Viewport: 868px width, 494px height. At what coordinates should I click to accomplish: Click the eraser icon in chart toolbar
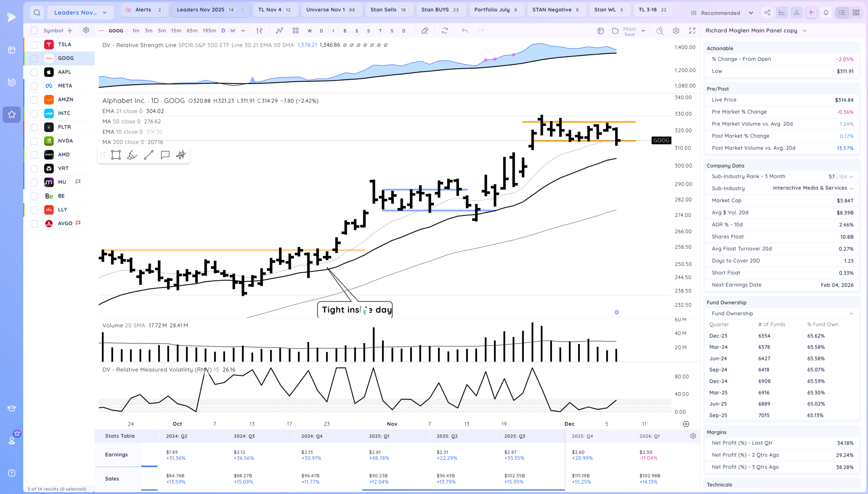point(425,31)
